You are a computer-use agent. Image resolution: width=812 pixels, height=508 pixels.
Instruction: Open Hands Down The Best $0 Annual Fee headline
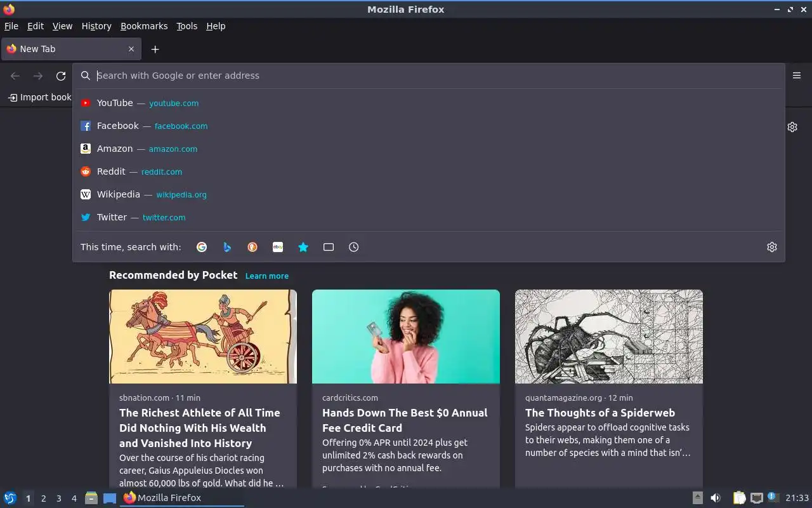405,420
